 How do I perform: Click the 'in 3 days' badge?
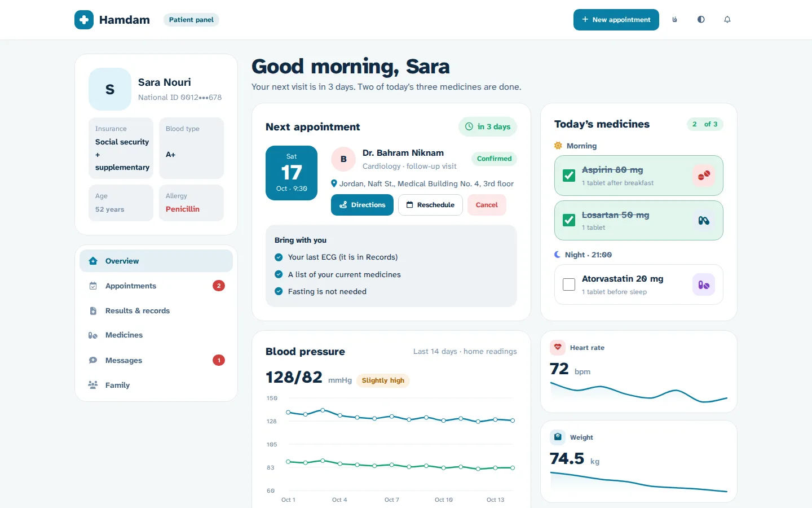click(488, 126)
